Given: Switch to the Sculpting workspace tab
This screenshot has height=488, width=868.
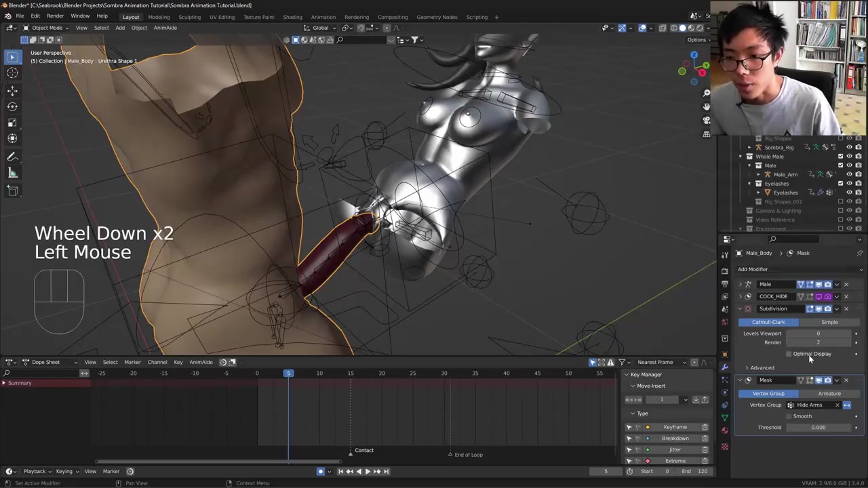Looking at the screenshot, I should [x=189, y=17].
